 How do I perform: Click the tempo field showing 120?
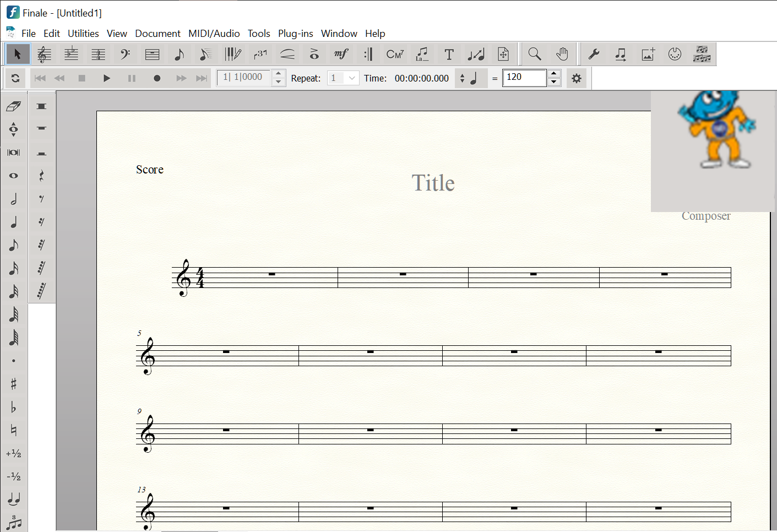pos(524,78)
